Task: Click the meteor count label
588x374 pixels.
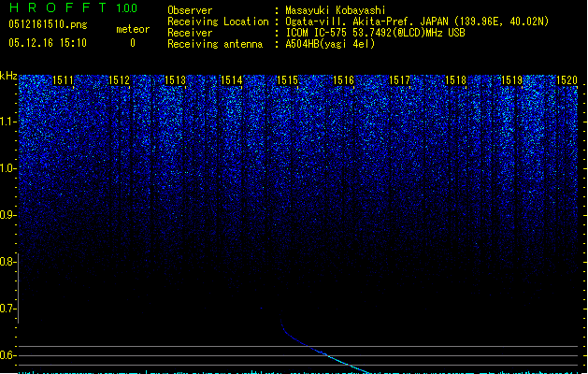Action: tap(132, 29)
